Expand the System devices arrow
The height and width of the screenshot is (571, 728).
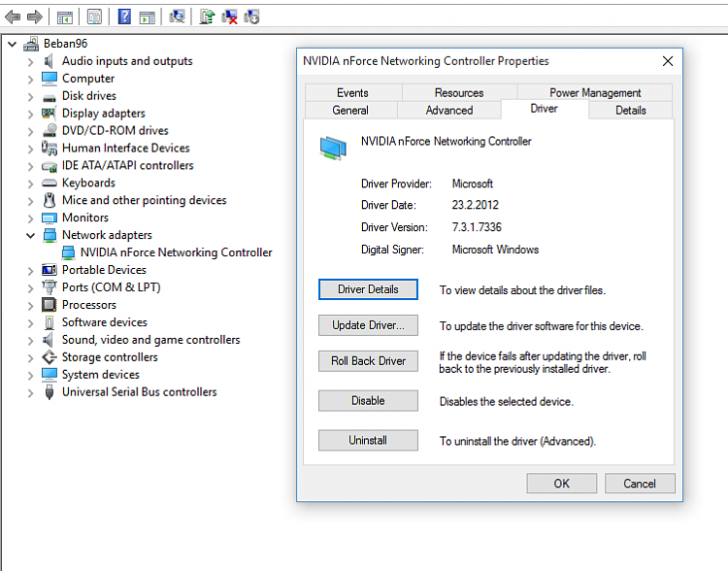pyautogui.click(x=31, y=376)
